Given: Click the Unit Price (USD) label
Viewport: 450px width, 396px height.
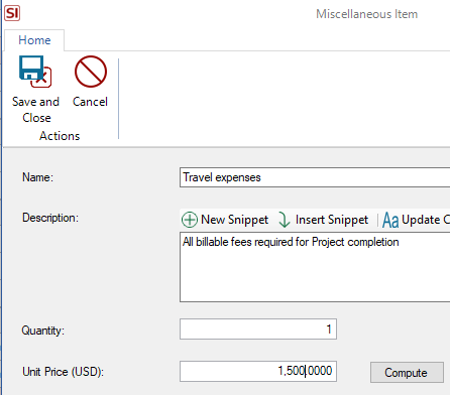Looking at the screenshot, I should [63, 372].
